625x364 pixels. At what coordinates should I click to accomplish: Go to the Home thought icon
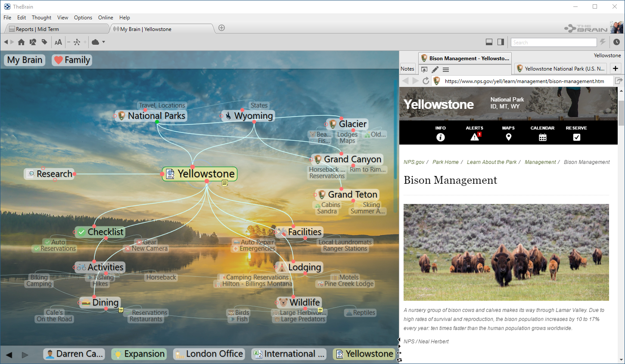(x=21, y=42)
